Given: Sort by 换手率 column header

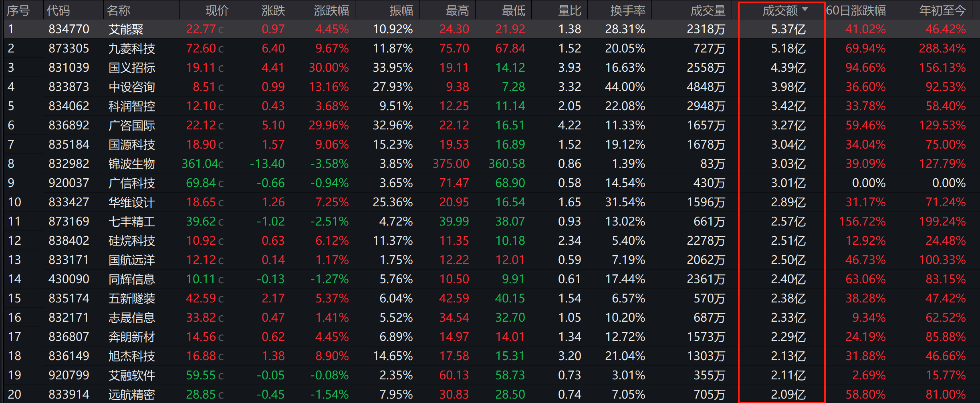Looking at the screenshot, I should tap(628, 10).
